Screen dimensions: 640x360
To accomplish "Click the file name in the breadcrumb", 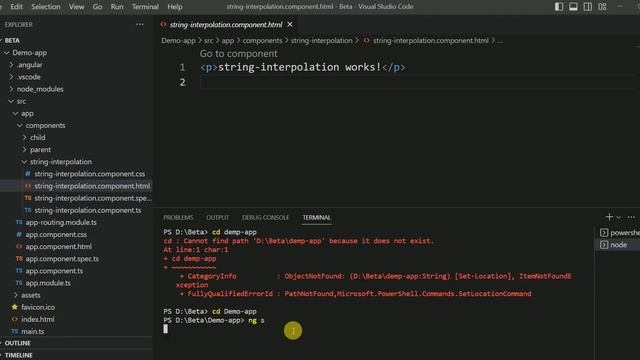I will tap(430, 40).
